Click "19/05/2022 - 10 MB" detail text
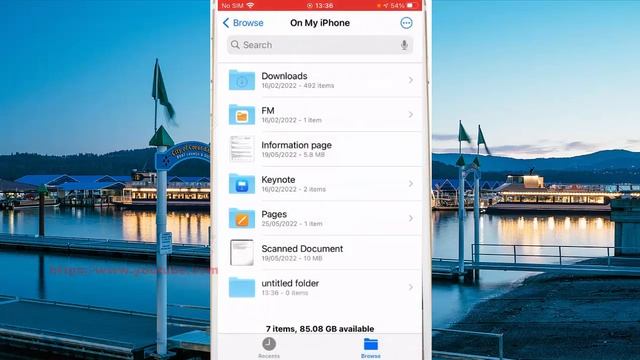 [292, 258]
